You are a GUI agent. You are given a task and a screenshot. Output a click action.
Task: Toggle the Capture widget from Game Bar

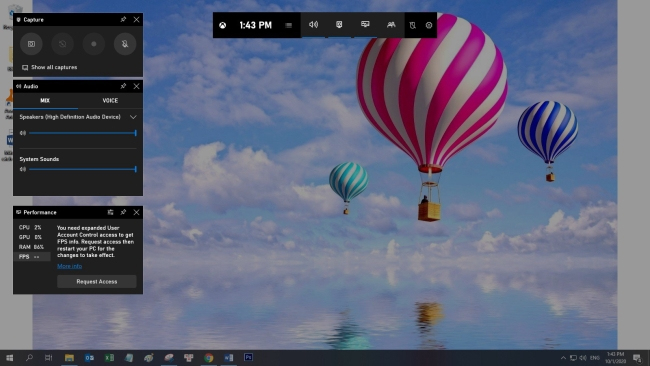pos(339,25)
